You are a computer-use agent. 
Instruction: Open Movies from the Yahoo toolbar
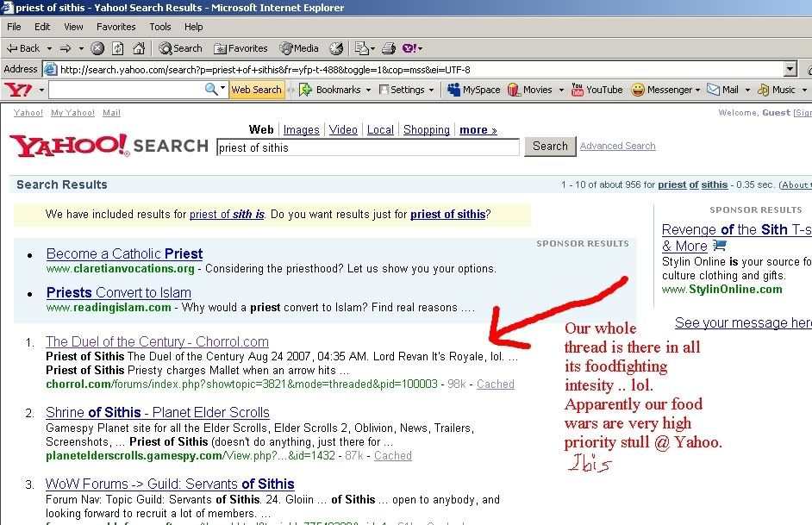530,90
